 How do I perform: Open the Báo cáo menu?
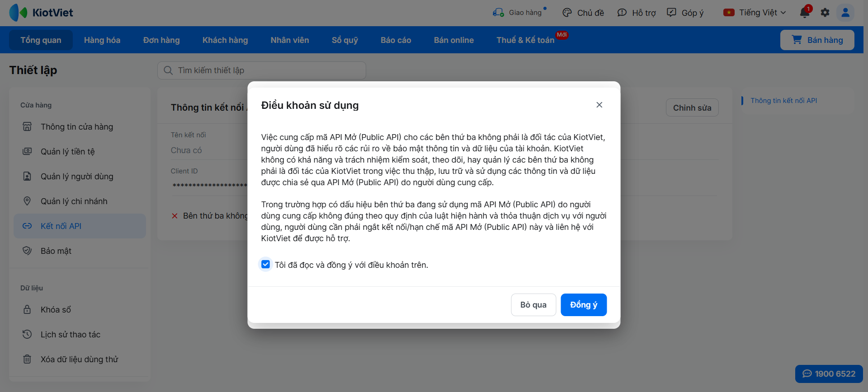coord(396,40)
